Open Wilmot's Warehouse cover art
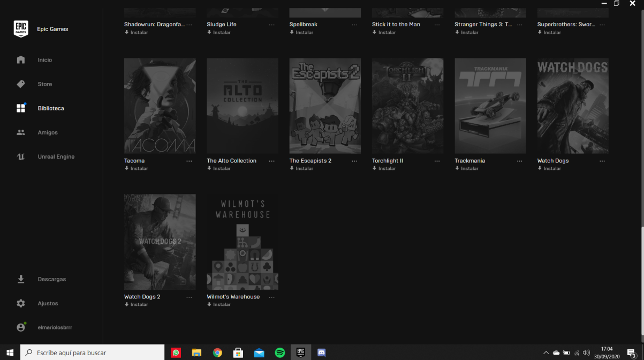 (x=243, y=242)
